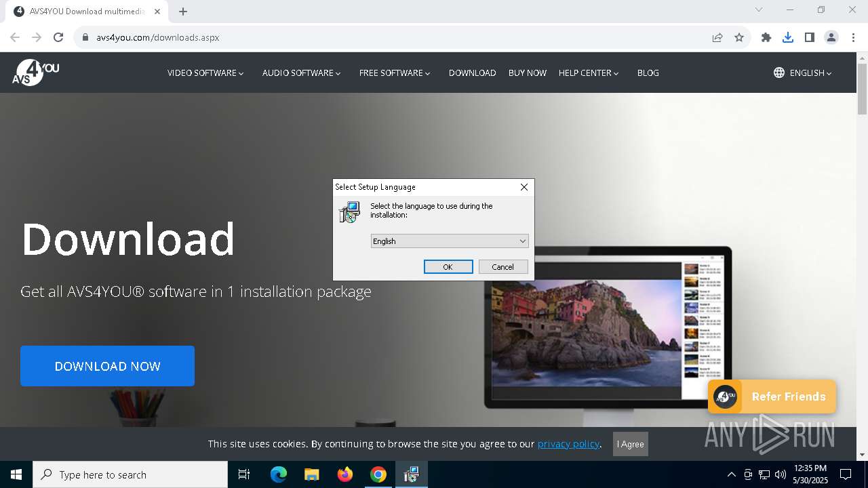Click the setup installer icon in dialog
Image resolution: width=868 pixels, height=488 pixels.
350,212
